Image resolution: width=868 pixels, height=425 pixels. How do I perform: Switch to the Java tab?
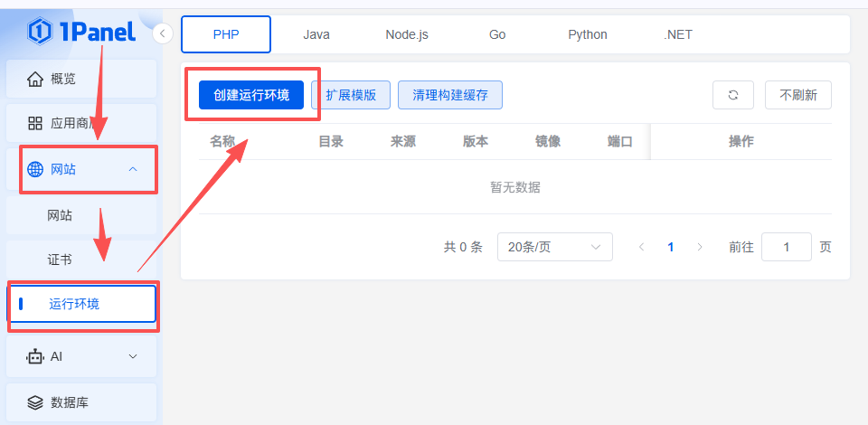[x=316, y=34]
